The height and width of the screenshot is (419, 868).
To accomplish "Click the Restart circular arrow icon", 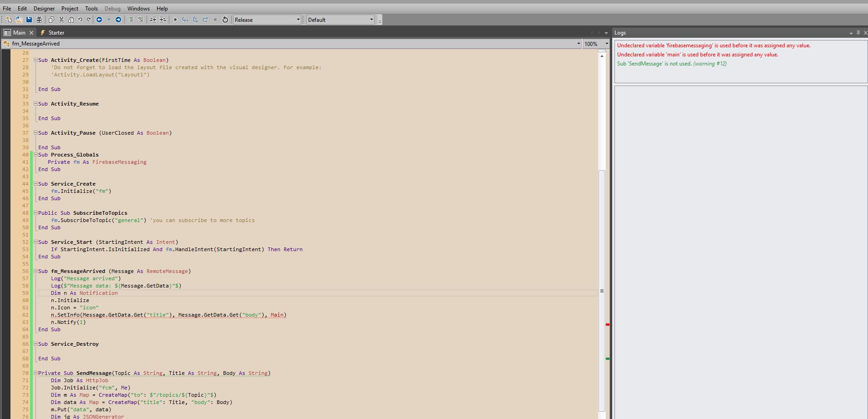I will coord(225,20).
